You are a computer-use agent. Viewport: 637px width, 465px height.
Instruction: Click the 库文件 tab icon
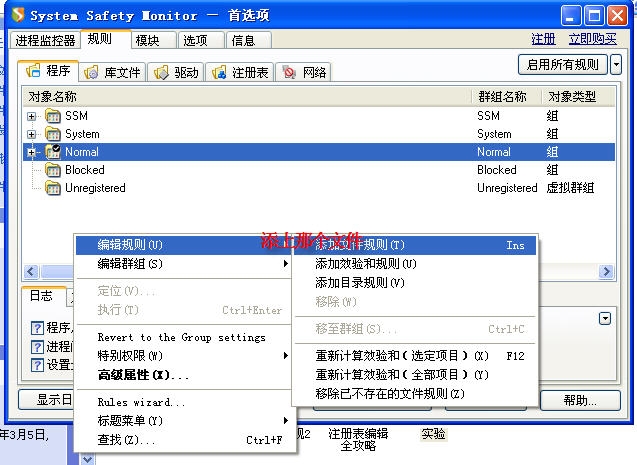91,73
